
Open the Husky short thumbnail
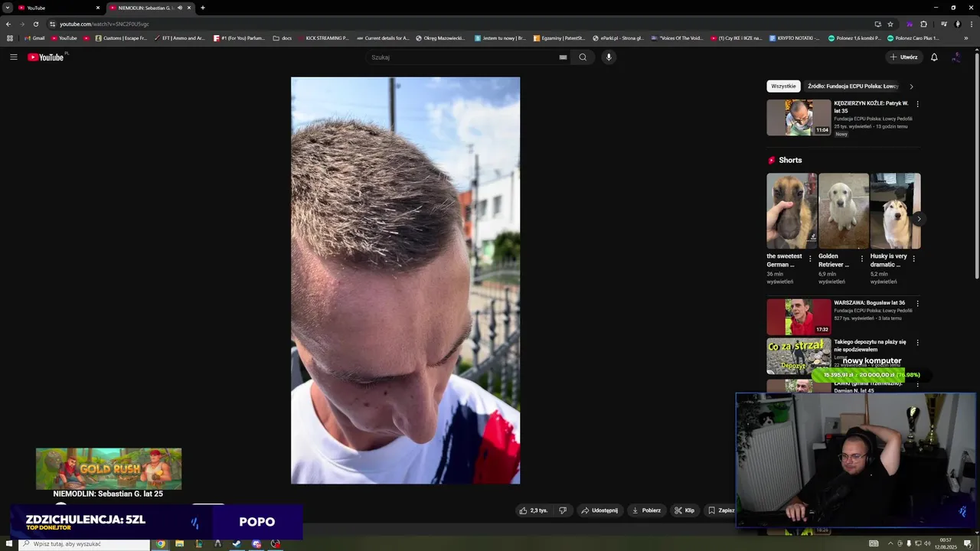point(895,211)
